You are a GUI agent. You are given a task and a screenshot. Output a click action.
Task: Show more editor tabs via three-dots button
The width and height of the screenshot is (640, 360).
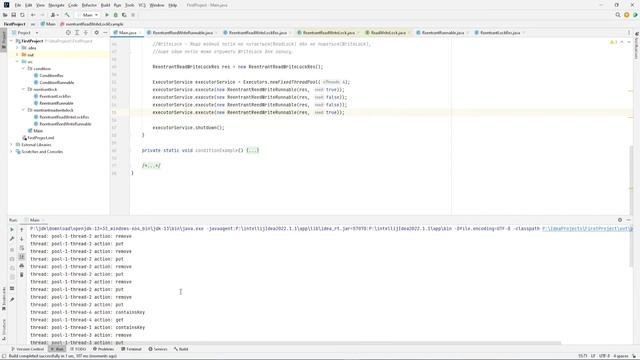tap(629, 32)
